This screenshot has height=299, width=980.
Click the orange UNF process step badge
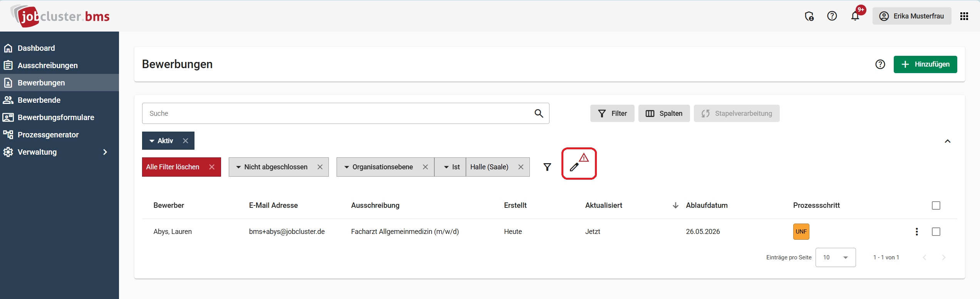coord(801,232)
